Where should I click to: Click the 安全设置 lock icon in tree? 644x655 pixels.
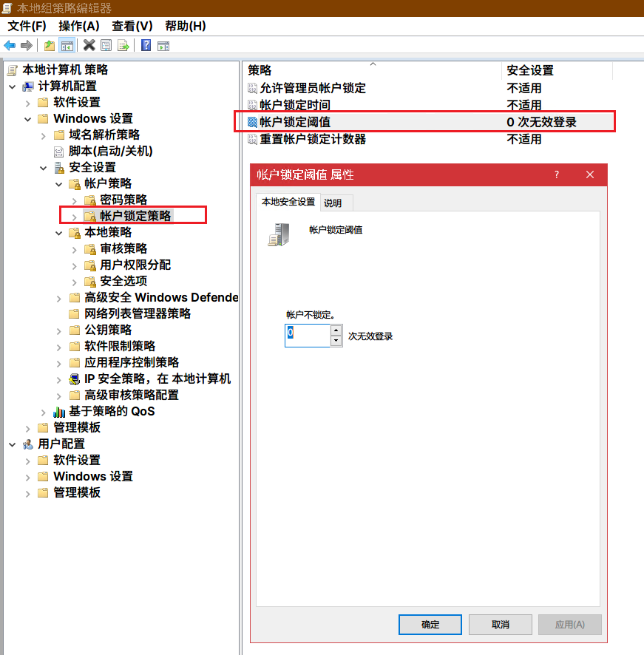pyautogui.click(x=59, y=168)
